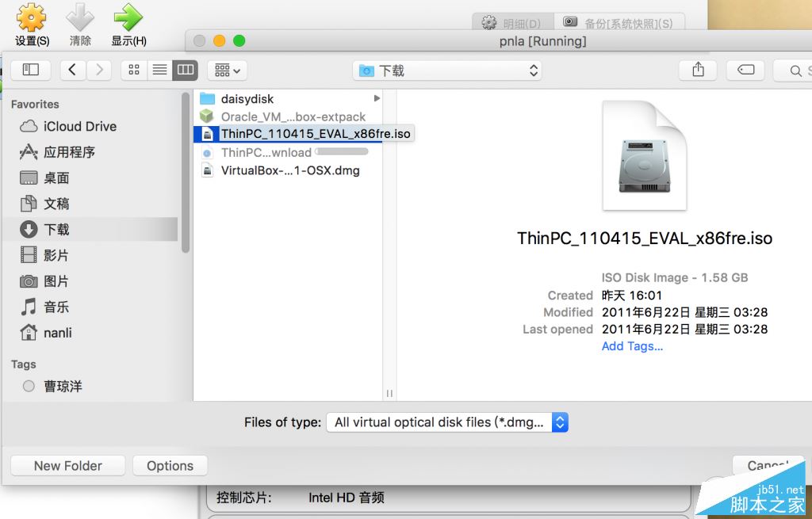Click the ThinPC download progress bar
The height and width of the screenshot is (519, 812).
pos(343,151)
